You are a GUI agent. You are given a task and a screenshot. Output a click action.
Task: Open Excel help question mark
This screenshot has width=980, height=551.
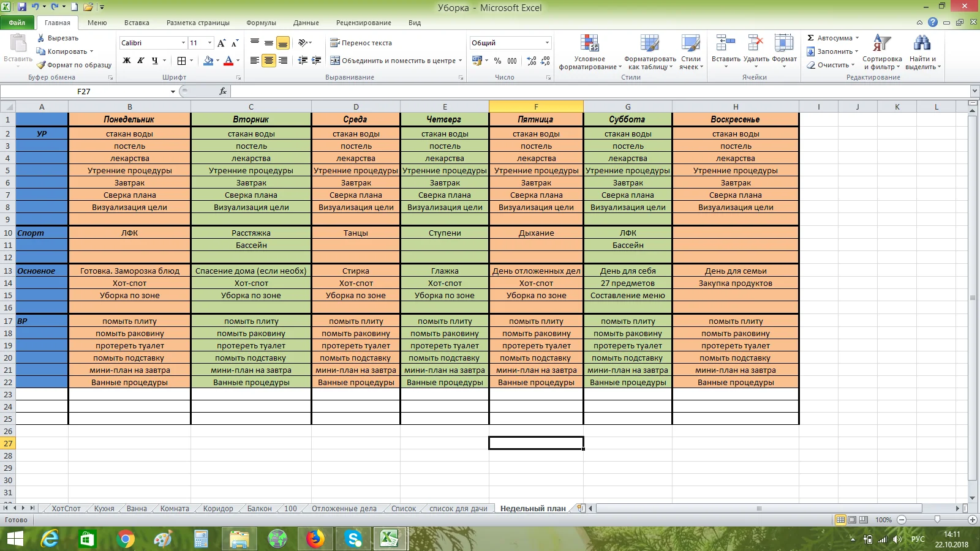coord(933,23)
